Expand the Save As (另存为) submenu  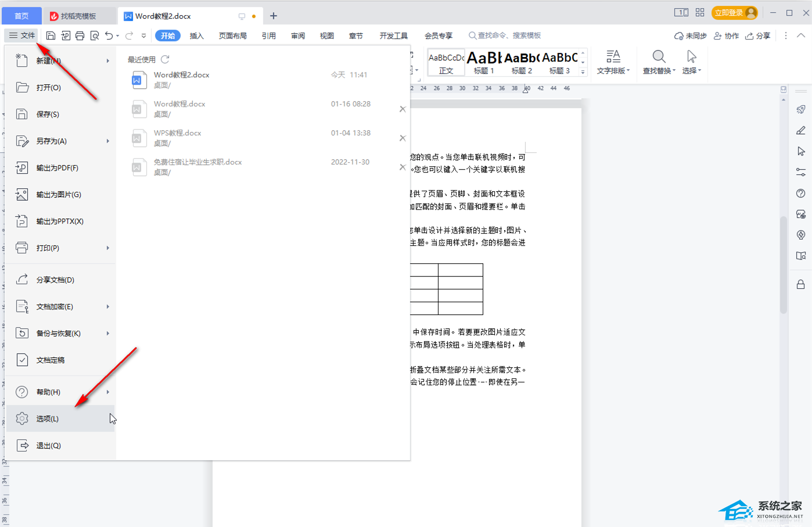pyautogui.click(x=108, y=141)
